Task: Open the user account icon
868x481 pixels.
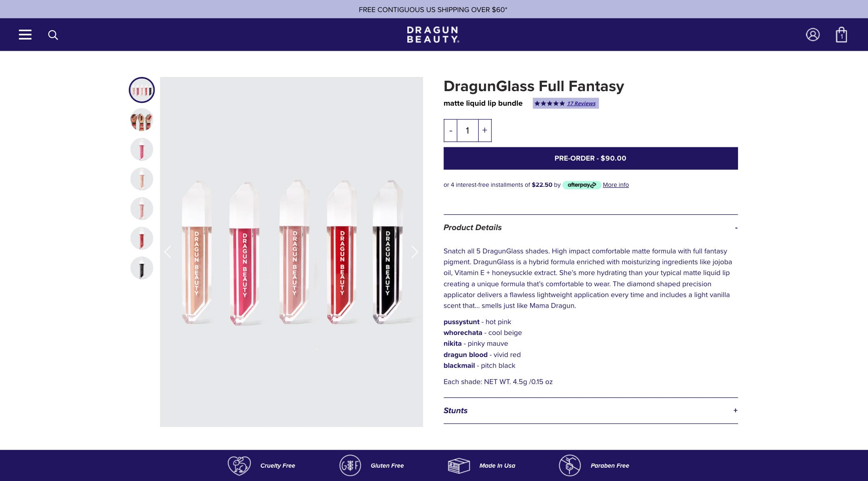Action: pyautogui.click(x=813, y=35)
